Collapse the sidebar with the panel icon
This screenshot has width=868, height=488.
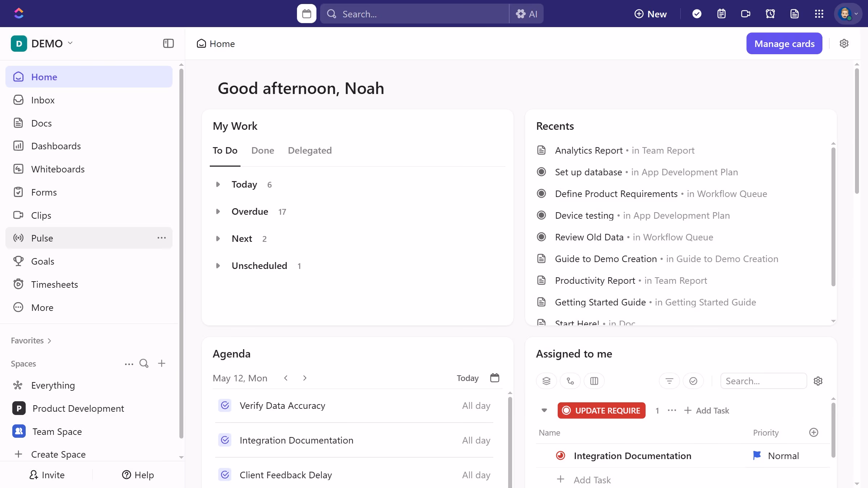point(168,43)
